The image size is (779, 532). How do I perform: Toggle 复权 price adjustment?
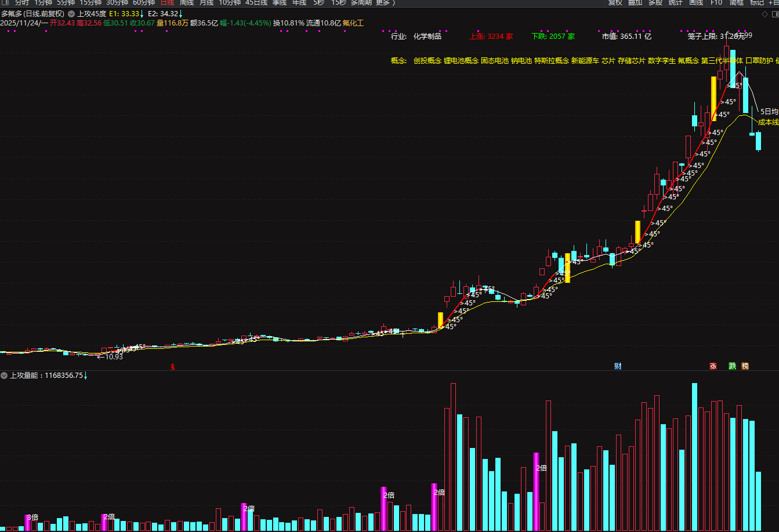pos(615,3)
